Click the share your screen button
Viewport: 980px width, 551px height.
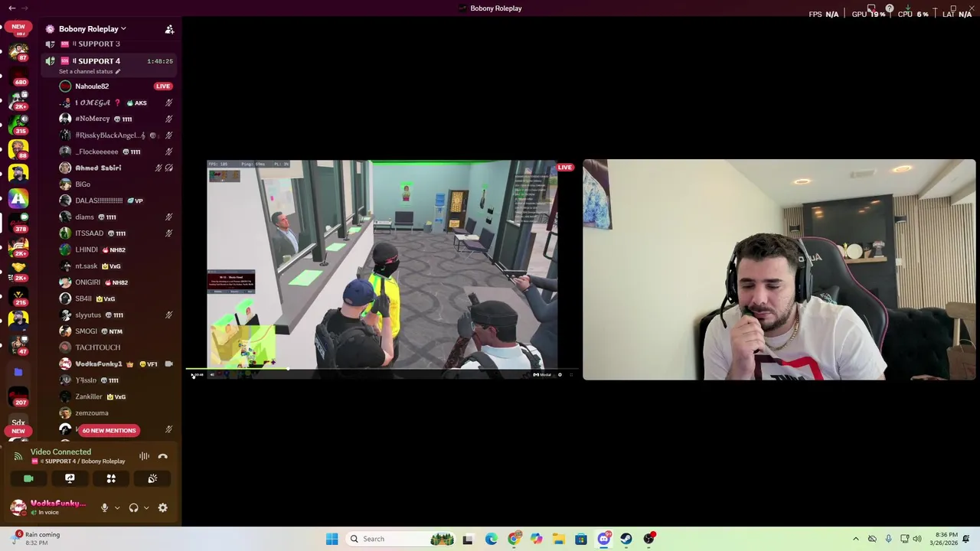point(70,479)
